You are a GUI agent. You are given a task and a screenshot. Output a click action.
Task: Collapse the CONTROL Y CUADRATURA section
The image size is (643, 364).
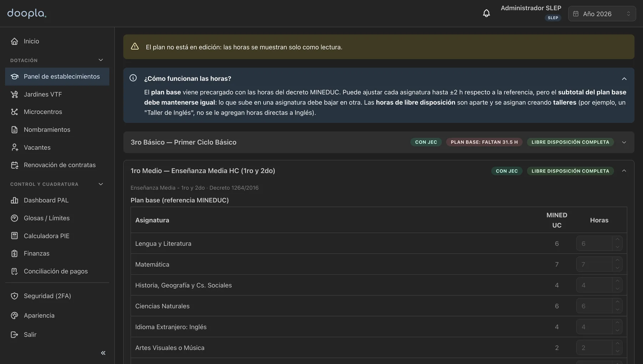[101, 184]
